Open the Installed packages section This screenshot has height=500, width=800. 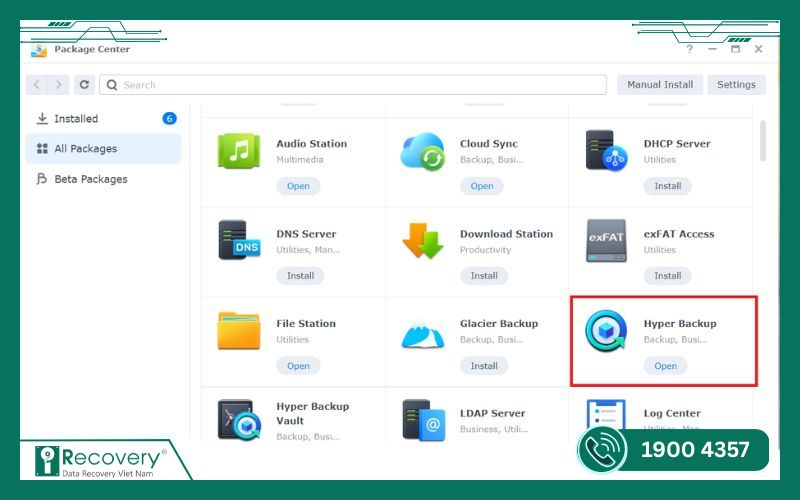76,119
